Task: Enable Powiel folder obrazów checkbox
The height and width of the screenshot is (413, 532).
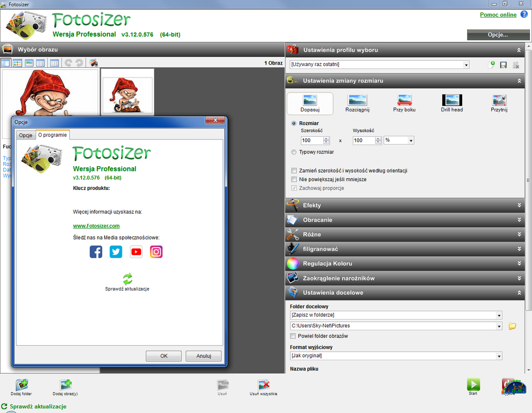Action: coord(293,336)
